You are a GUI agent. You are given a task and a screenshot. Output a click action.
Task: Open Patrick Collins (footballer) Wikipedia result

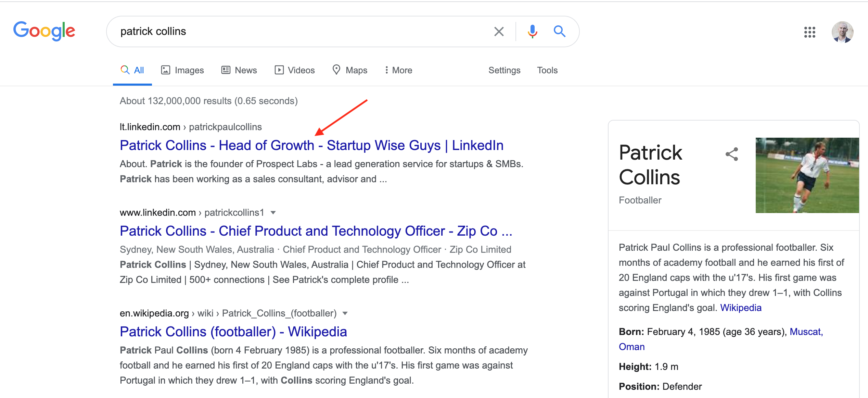233,332
